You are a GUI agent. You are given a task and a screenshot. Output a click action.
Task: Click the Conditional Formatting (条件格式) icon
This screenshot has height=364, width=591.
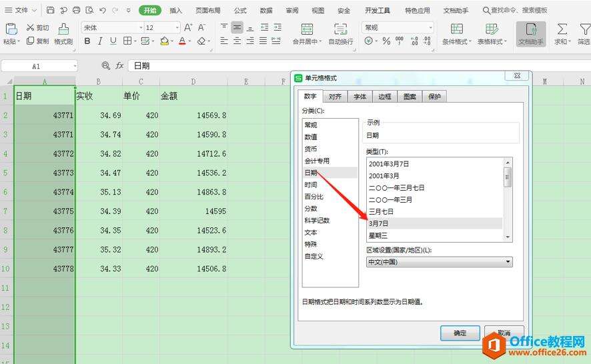pos(457,29)
